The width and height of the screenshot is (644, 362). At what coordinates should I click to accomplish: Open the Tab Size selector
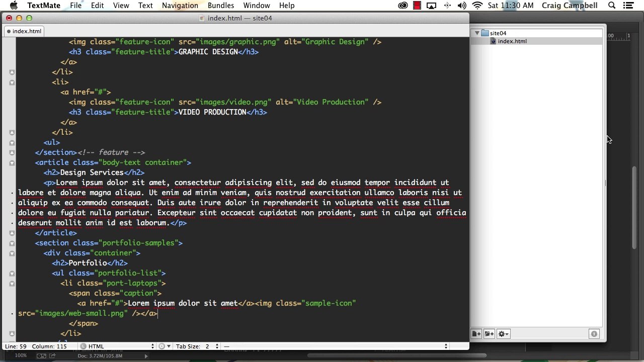point(197,346)
